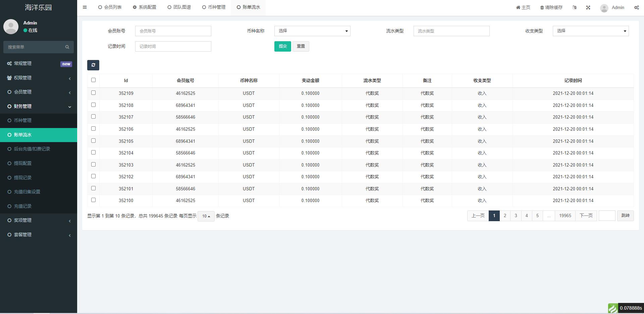
Task: Click the 重置 reset button
Action: (301, 46)
